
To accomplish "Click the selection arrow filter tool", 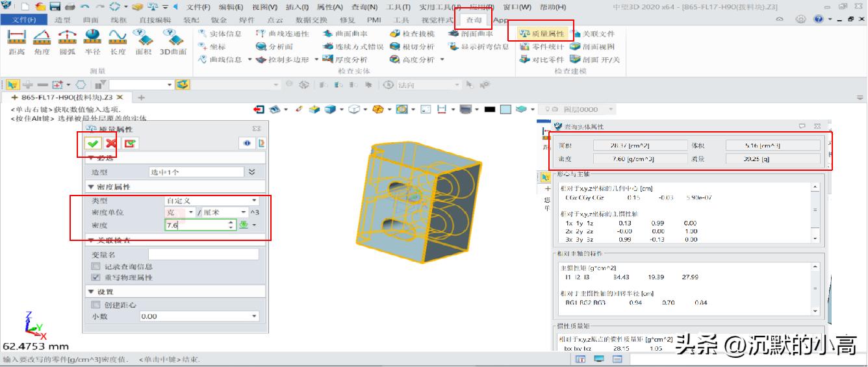I will (12, 84).
